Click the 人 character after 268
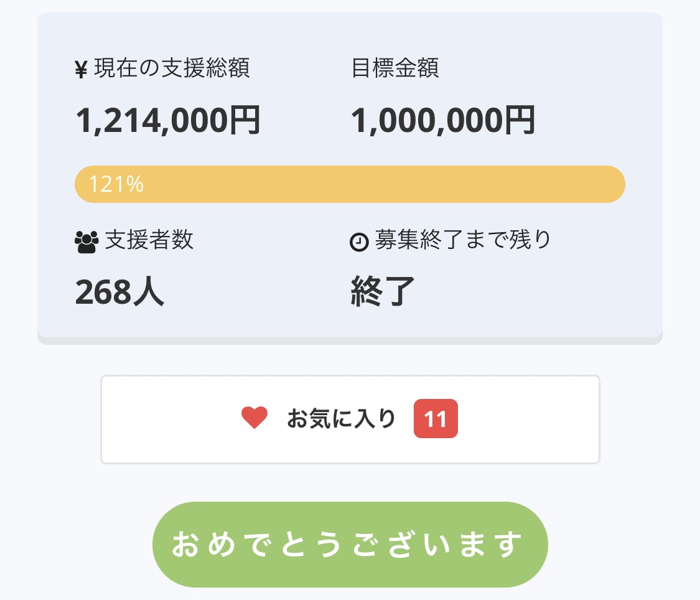This screenshot has width=700, height=600. click(x=149, y=291)
